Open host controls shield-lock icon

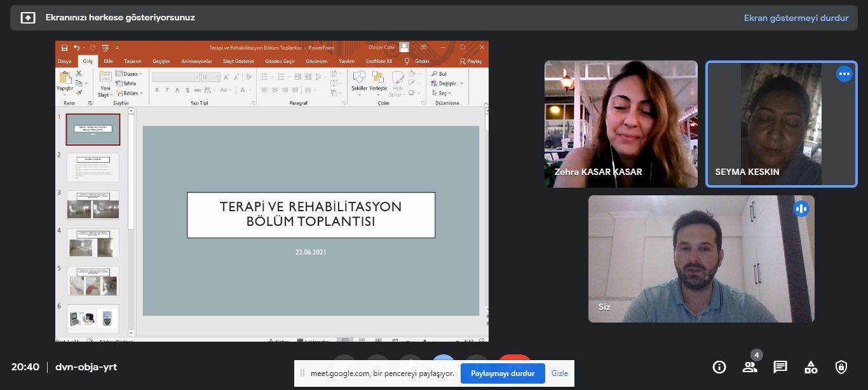(841, 367)
